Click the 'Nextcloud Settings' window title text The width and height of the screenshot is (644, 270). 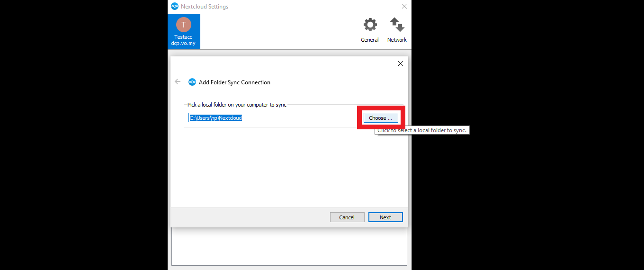[205, 7]
